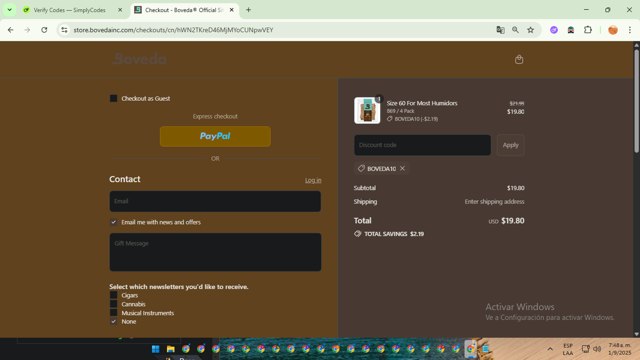Open a new browser tab

(248, 10)
